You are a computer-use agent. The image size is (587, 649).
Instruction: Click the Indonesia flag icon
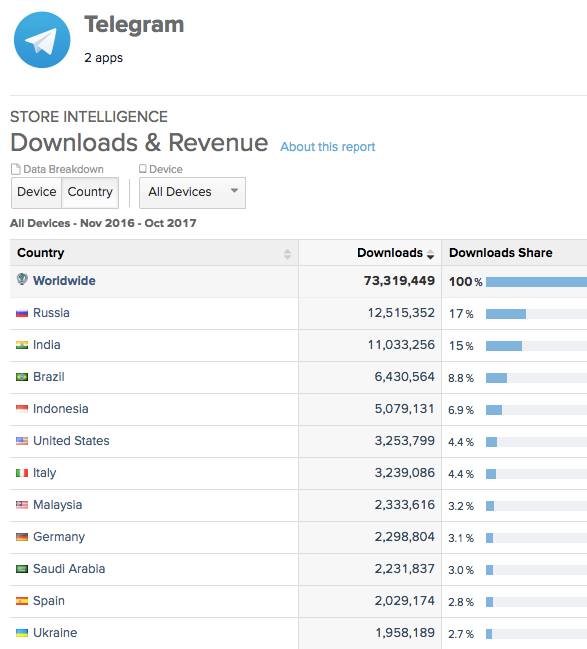(x=22, y=409)
